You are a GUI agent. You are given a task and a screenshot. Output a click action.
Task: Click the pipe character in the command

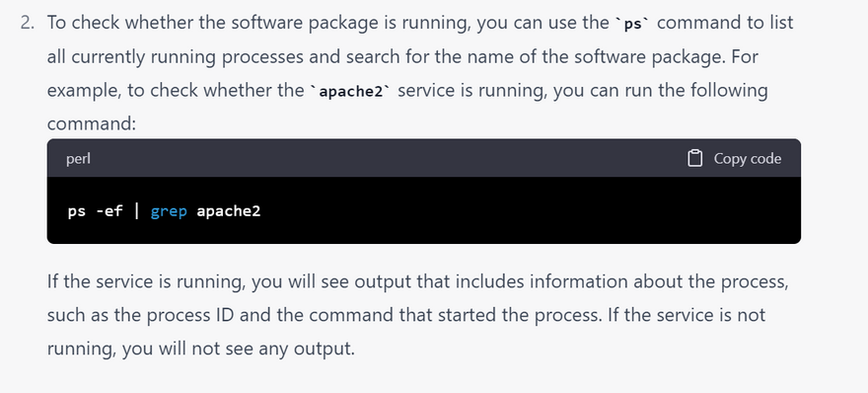[137, 211]
